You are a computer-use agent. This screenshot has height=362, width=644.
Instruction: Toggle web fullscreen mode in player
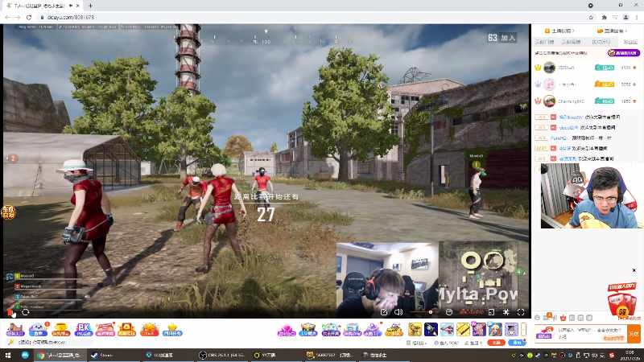pyautogui.click(x=506, y=312)
